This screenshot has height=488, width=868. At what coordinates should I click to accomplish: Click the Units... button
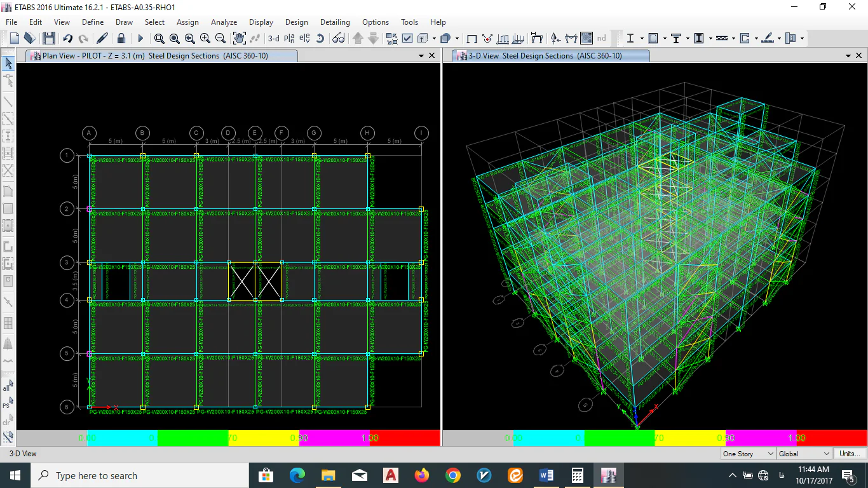(x=850, y=454)
